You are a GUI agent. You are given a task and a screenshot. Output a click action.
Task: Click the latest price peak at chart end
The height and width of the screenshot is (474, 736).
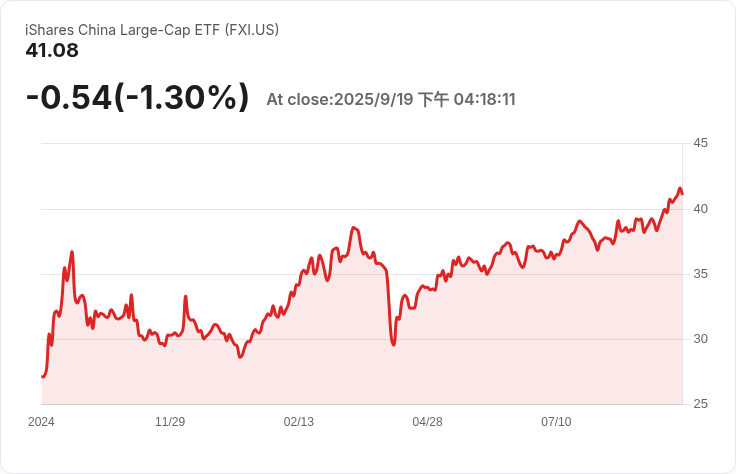click(x=680, y=189)
